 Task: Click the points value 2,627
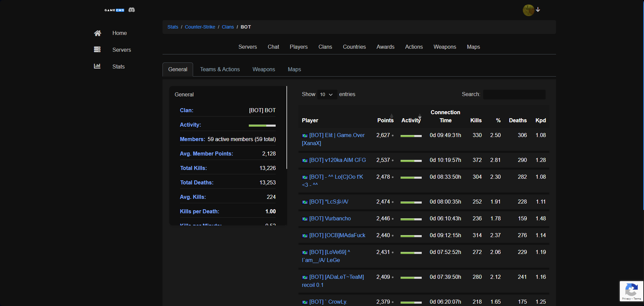383,135
